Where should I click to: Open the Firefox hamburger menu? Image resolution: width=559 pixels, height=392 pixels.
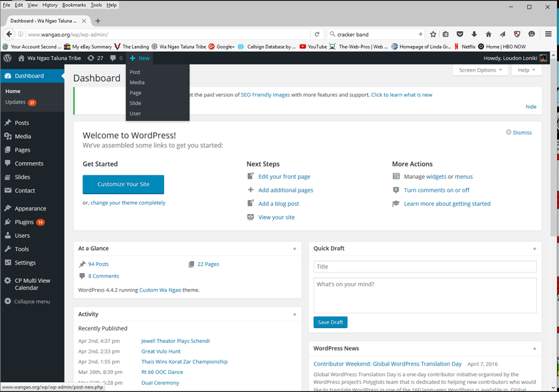[x=548, y=34]
